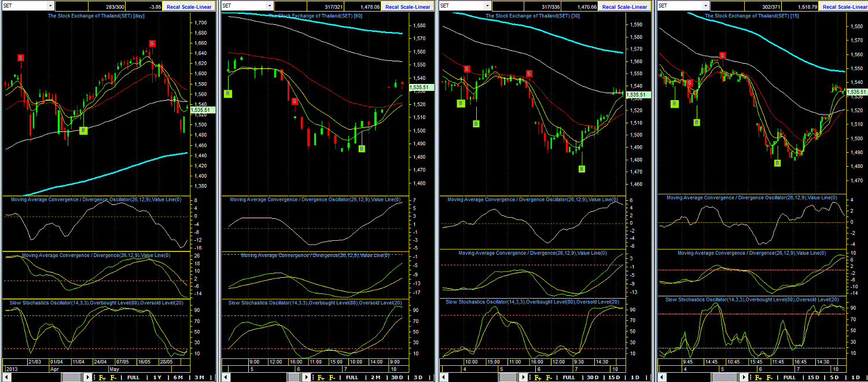The width and height of the screenshot is (868, 382).
Task: Click the 1,535.51 price label on the day chart
Action: [x=203, y=109]
